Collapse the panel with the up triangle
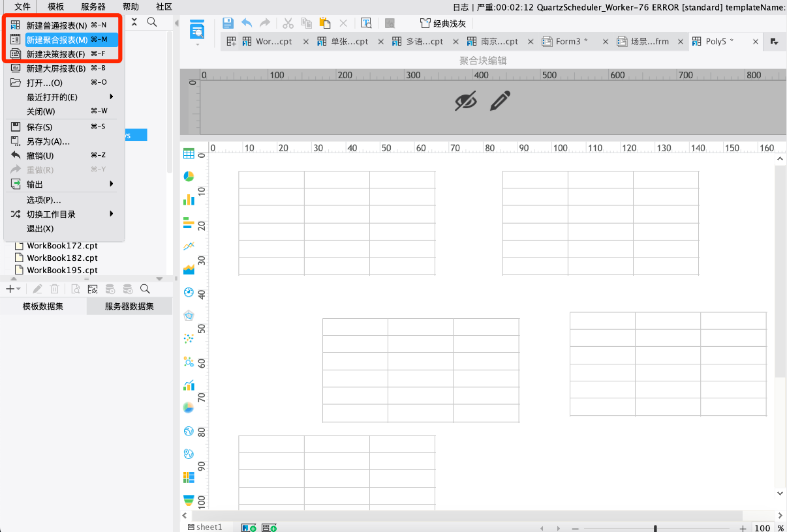Image resolution: width=787 pixels, height=532 pixels. 14,278
